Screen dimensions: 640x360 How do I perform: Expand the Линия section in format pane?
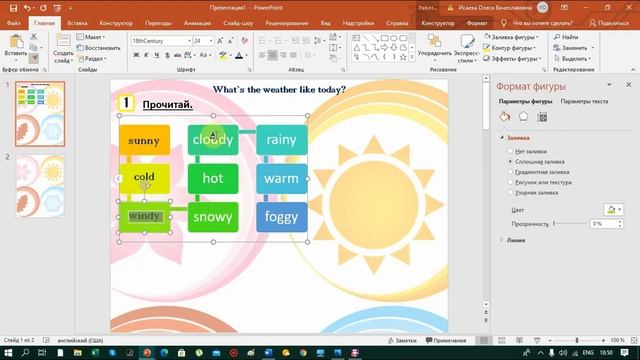502,240
